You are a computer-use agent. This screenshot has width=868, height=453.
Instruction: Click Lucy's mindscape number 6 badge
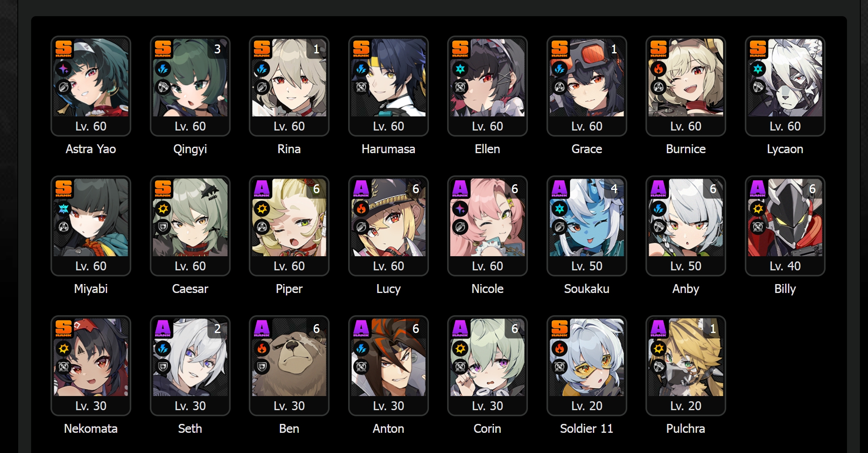point(416,189)
